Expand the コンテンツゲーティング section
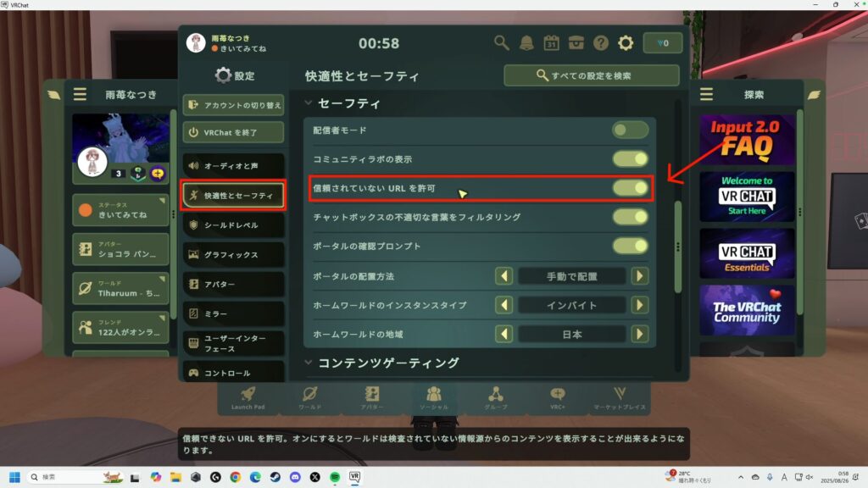This screenshot has height=488, width=868. click(x=387, y=363)
